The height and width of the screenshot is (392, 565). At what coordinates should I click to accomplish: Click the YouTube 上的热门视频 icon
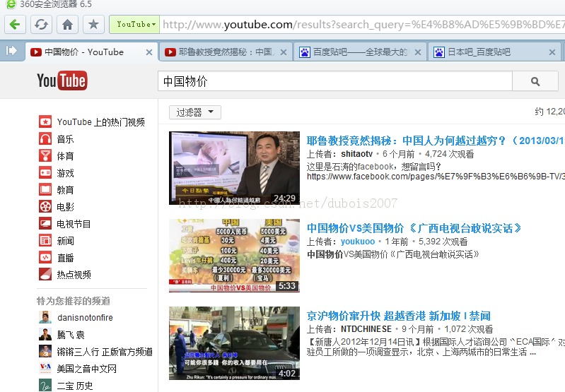point(45,121)
